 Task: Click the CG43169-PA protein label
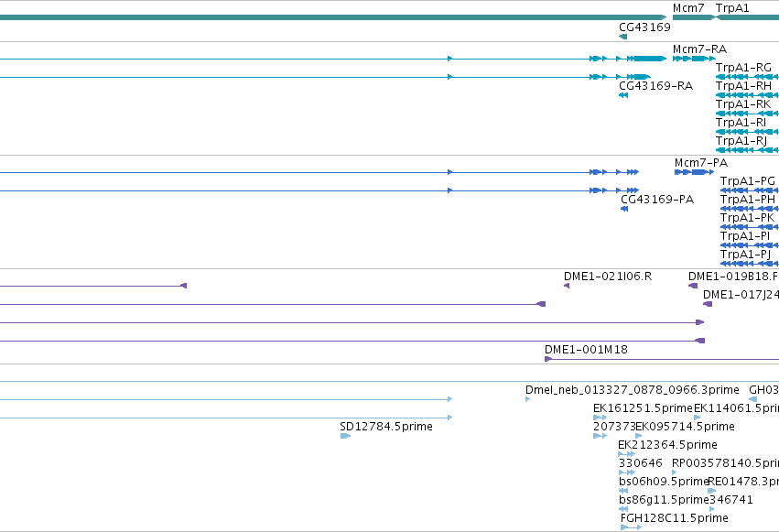click(656, 200)
